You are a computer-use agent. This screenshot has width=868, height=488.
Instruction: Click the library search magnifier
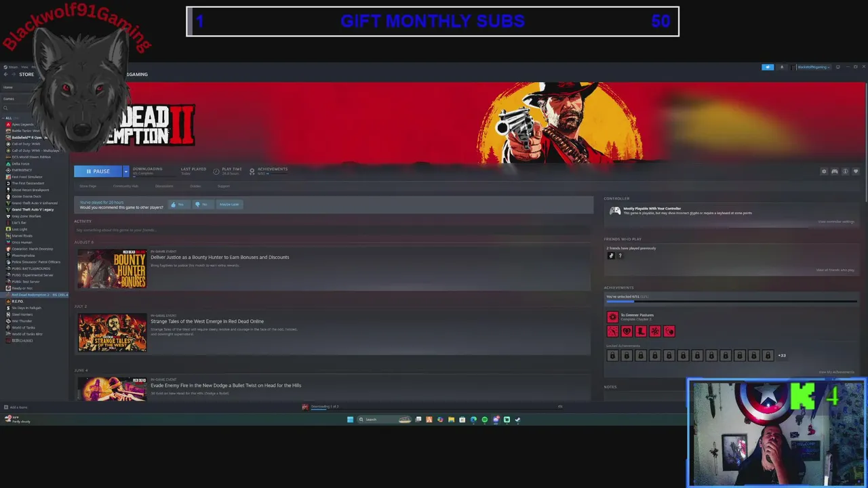coord(5,108)
